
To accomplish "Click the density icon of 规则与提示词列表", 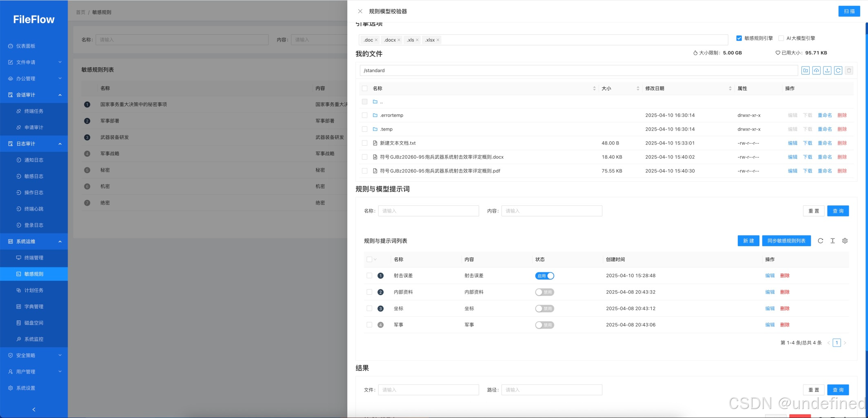I will coord(832,241).
